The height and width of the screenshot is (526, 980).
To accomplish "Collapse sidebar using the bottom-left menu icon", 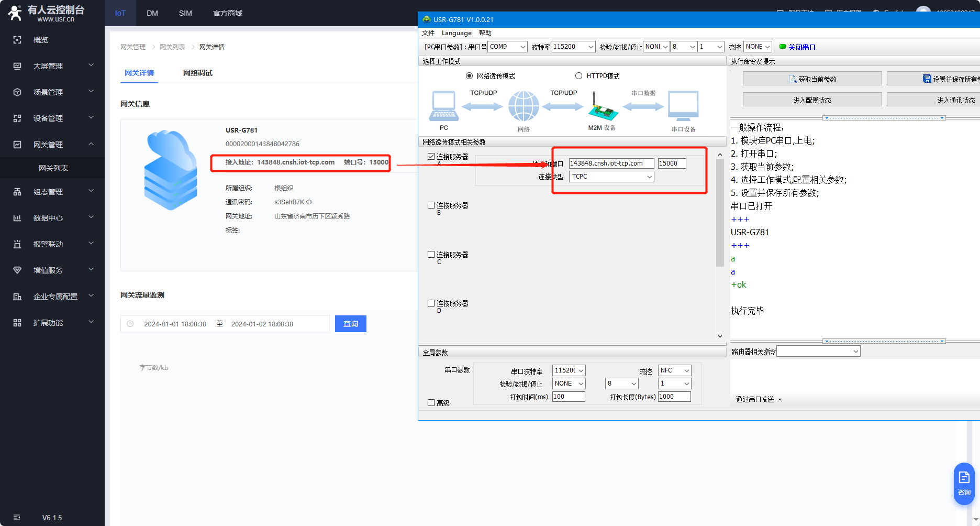I will [x=17, y=518].
